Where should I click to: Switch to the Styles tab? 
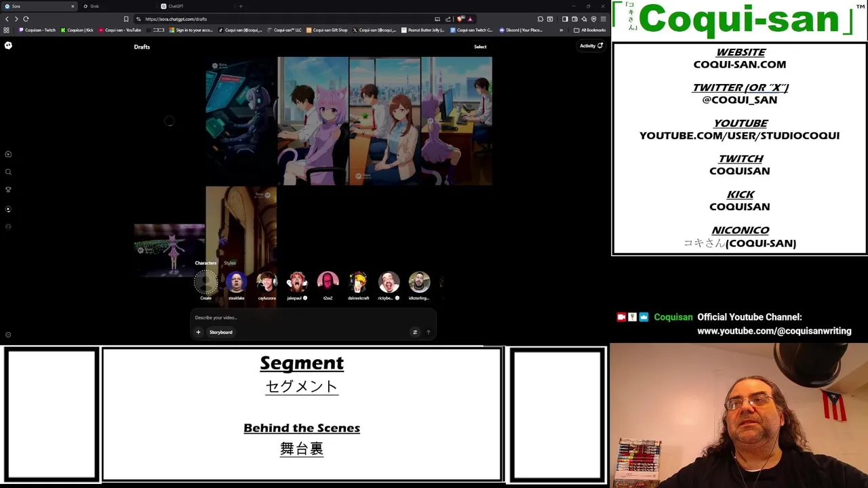coord(230,263)
